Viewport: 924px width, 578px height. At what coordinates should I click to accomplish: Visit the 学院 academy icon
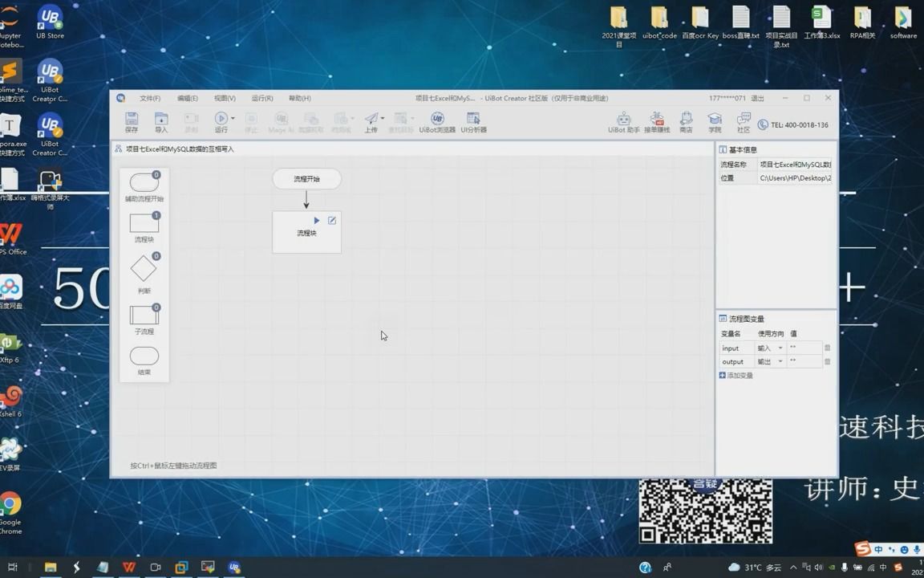click(715, 120)
